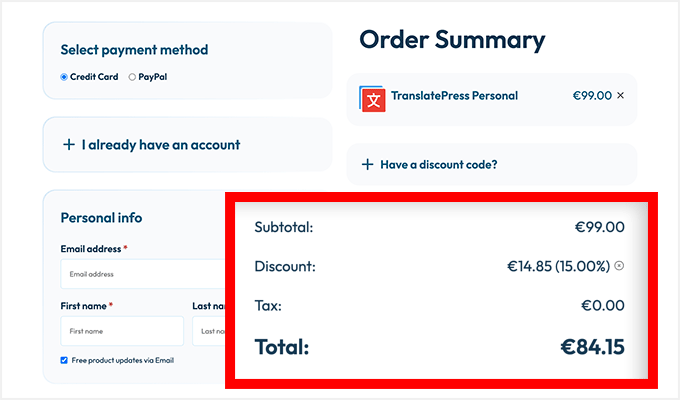This screenshot has height=400, width=680.
Task: Focus the Email address field
Action: point(142,273)
